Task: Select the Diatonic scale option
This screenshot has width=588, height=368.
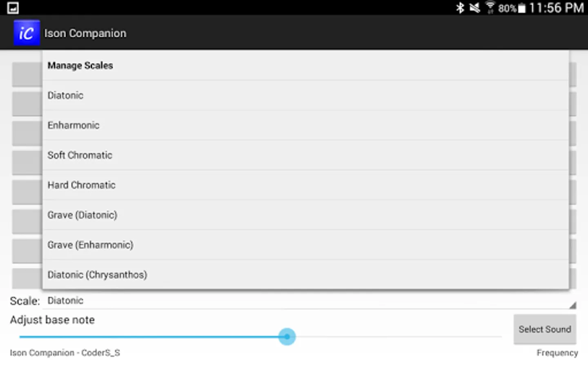Action: [x=305, y=95]
